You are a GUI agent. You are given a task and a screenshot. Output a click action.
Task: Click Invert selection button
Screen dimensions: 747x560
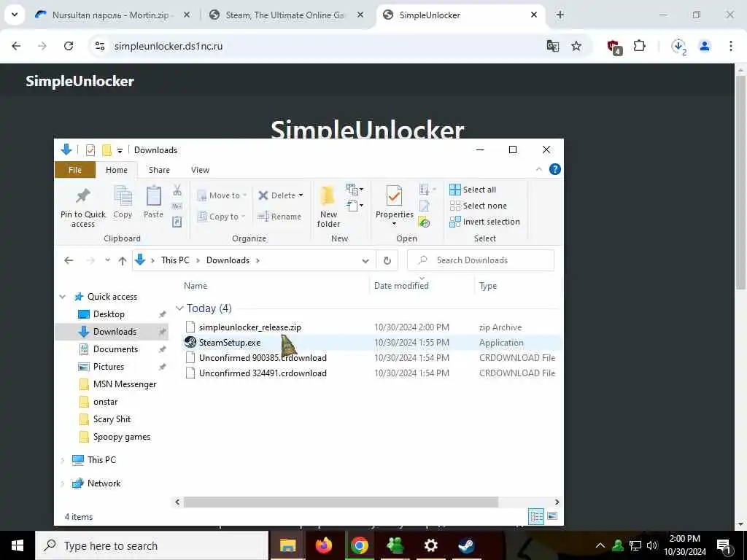coord(484,222)
